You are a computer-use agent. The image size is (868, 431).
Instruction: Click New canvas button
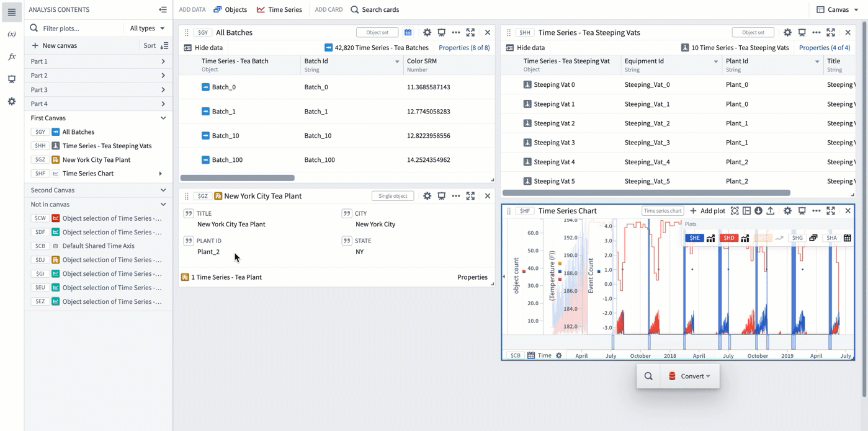coord(54,45)
